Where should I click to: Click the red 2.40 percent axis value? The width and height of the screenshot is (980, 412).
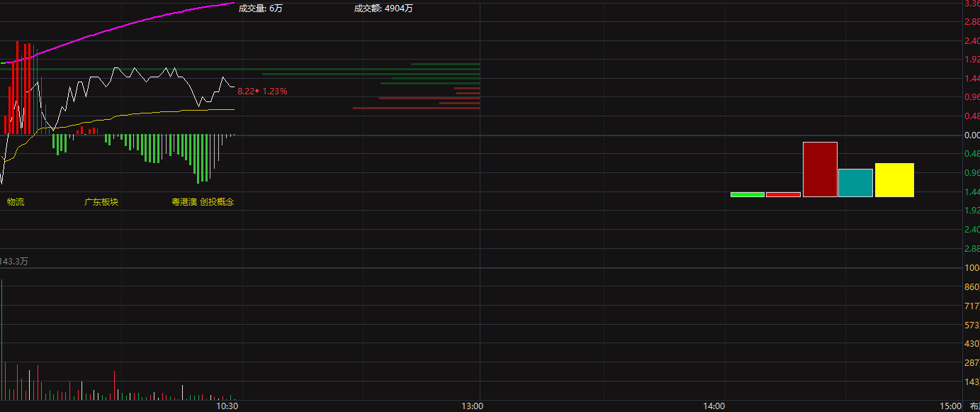[971, 41]
